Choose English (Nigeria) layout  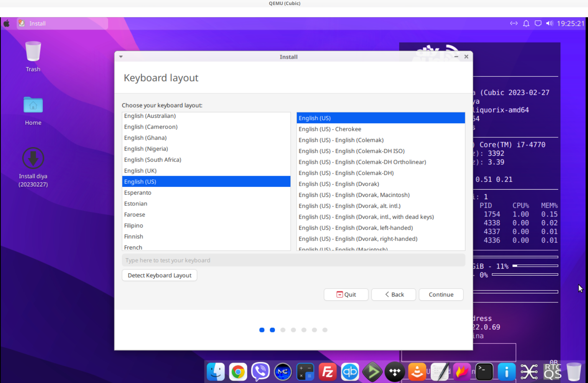click(x=206, y=149)
